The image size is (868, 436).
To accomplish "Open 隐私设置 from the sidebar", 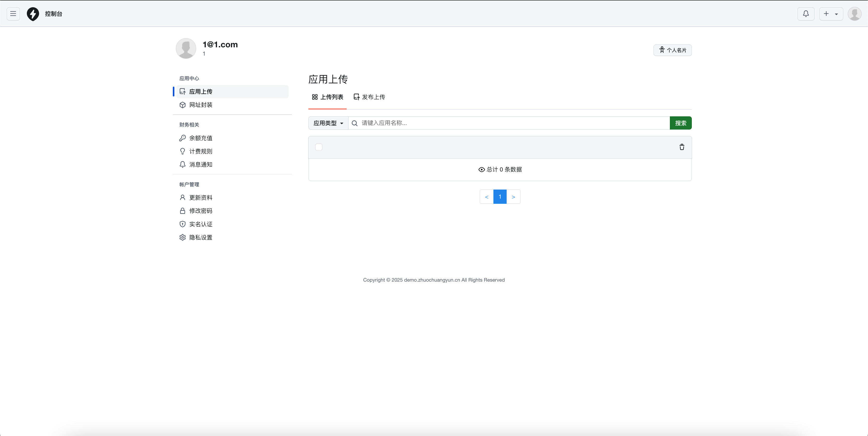I will click(x=200, y=237).
